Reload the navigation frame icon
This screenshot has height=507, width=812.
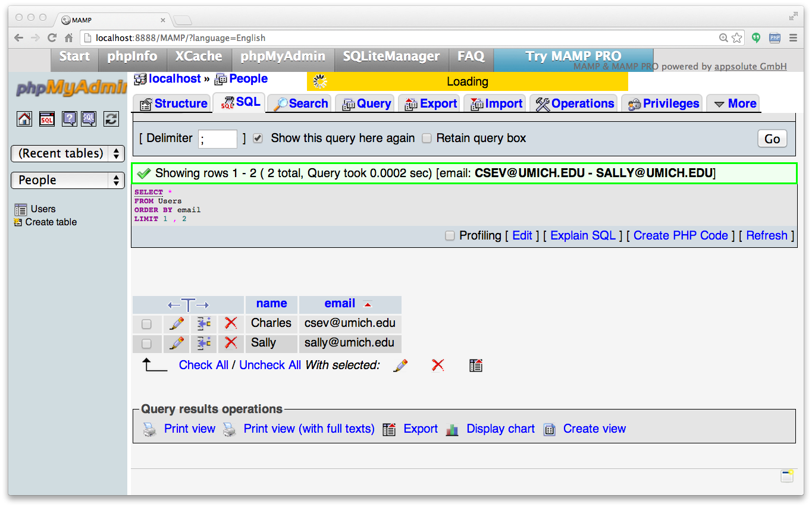pyautogui.click(x=111, y=119)
